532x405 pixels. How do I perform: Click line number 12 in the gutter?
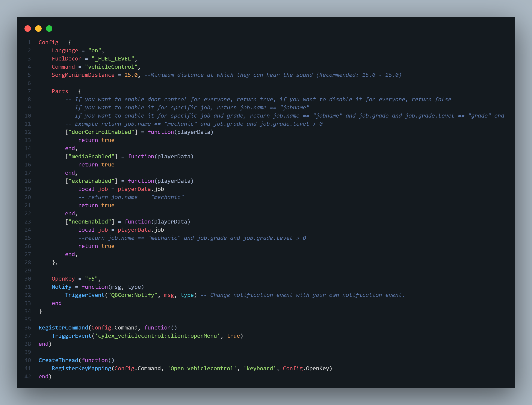tap(28, 132)
